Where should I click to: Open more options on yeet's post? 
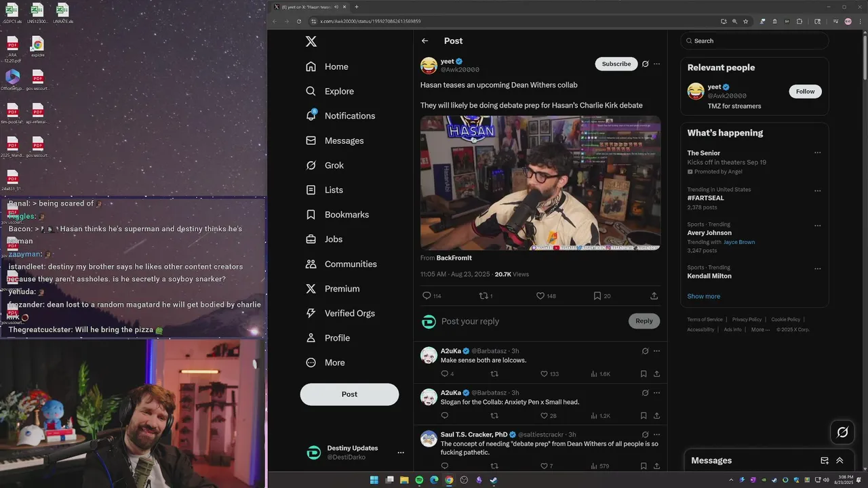(x=656, y=64)
